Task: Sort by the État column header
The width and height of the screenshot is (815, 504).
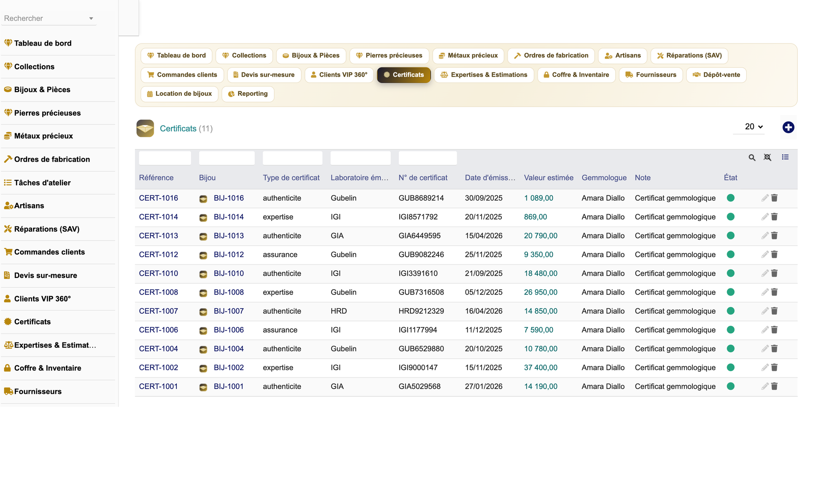Action: pos(730,178)
